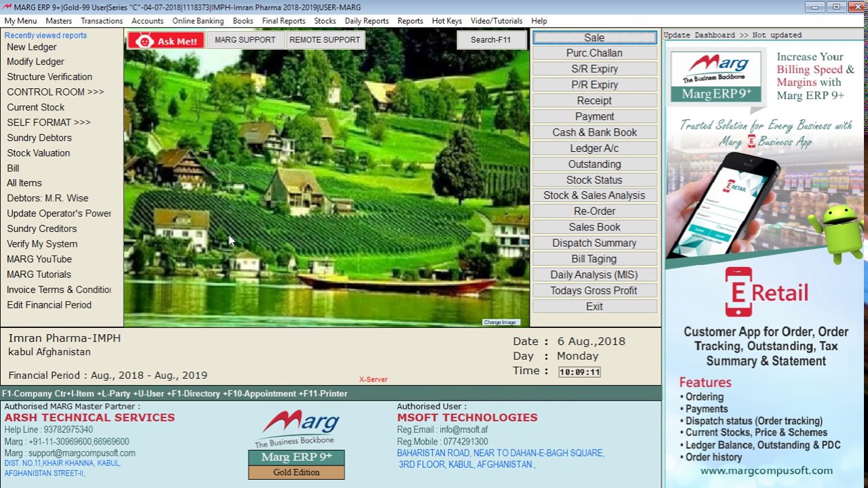Open the Hot Keys menu

447,21
